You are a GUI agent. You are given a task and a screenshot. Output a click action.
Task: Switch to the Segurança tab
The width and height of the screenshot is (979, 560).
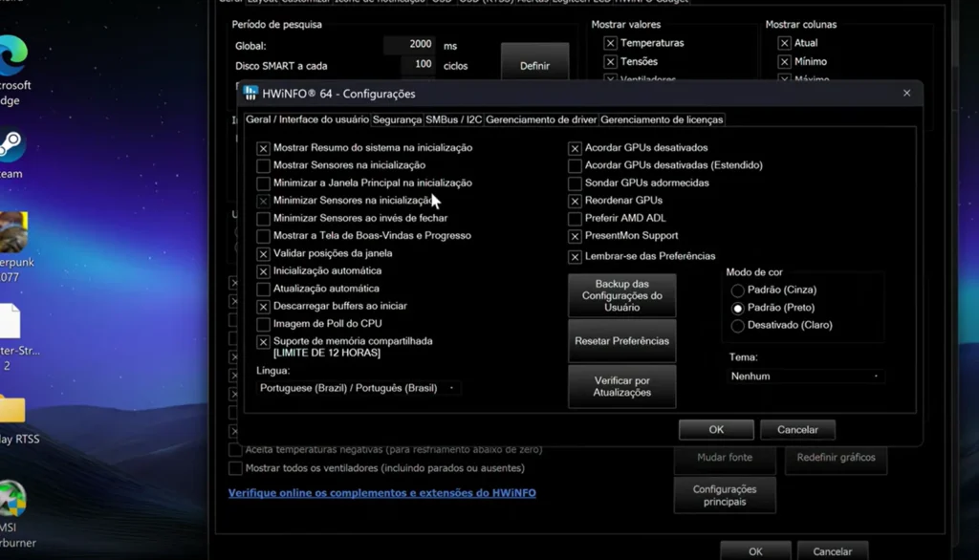pyautogui.click(x=397, y=119)
